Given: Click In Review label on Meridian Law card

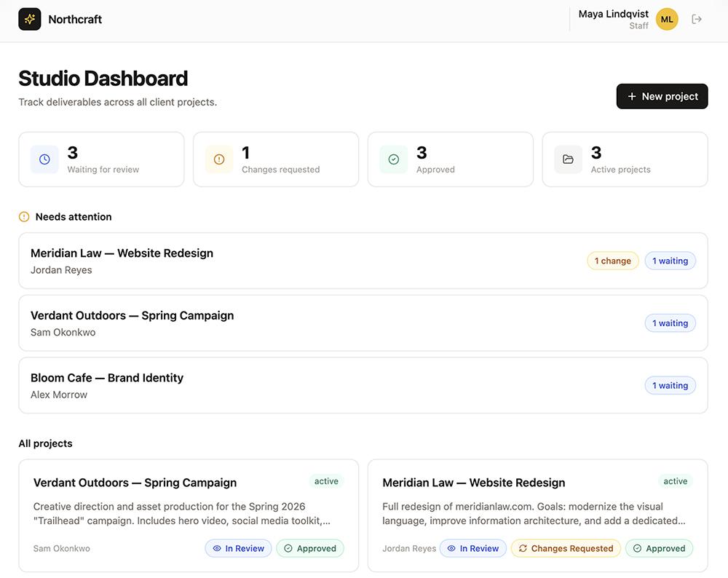Looking at the screenshot, I should pos(472,548).
